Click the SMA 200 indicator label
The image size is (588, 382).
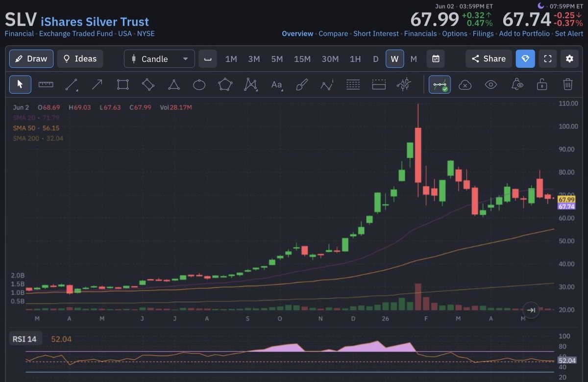[x=38, y=138]
